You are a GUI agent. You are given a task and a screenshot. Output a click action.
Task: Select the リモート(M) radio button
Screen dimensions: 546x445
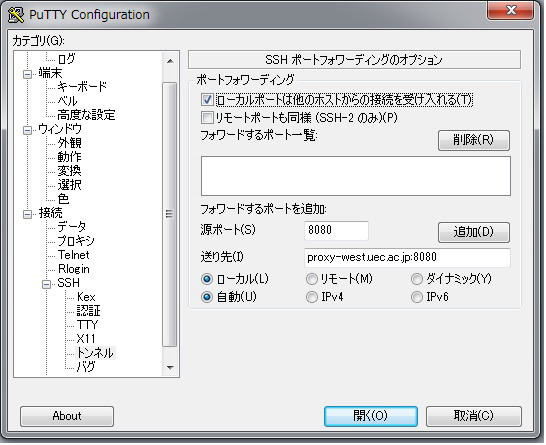[x=312, y=279]
